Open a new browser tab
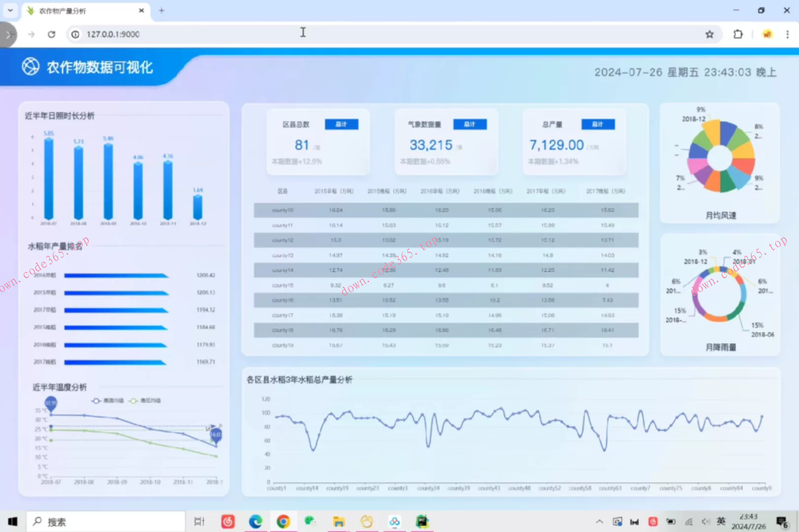This screenshot has width=799, height=532. pyautogui.click(x=161, y=10)
